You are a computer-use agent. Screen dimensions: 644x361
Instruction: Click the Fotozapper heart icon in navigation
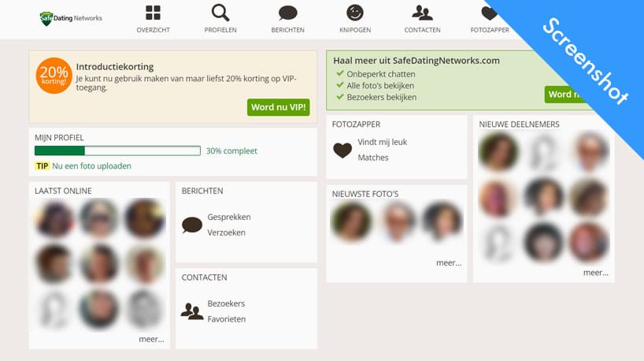489,13
